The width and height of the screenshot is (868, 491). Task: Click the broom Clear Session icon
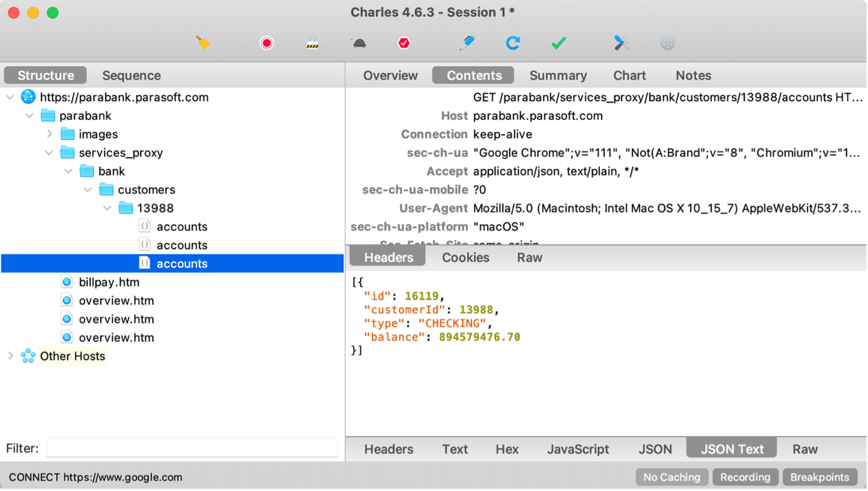[x=203, y=43]
